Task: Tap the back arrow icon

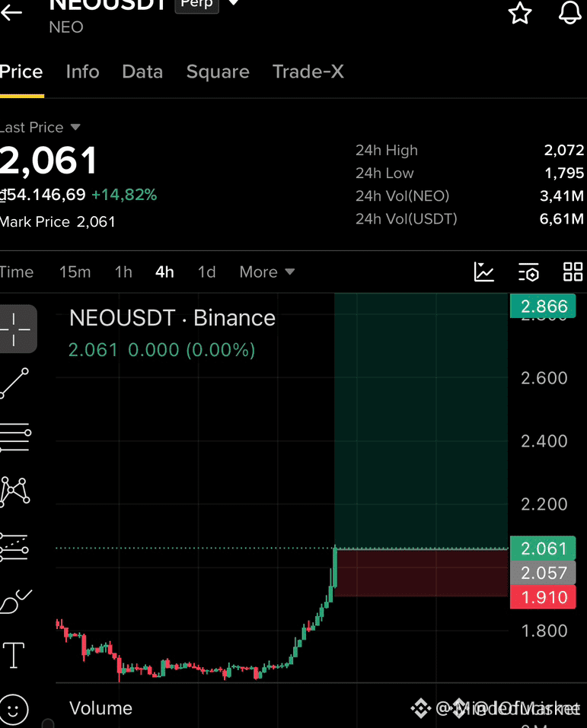Action: (11, 12)
